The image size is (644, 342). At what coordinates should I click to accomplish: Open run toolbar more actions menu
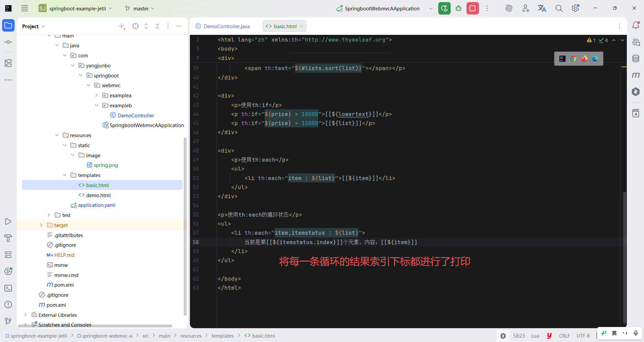pos(487,8)
